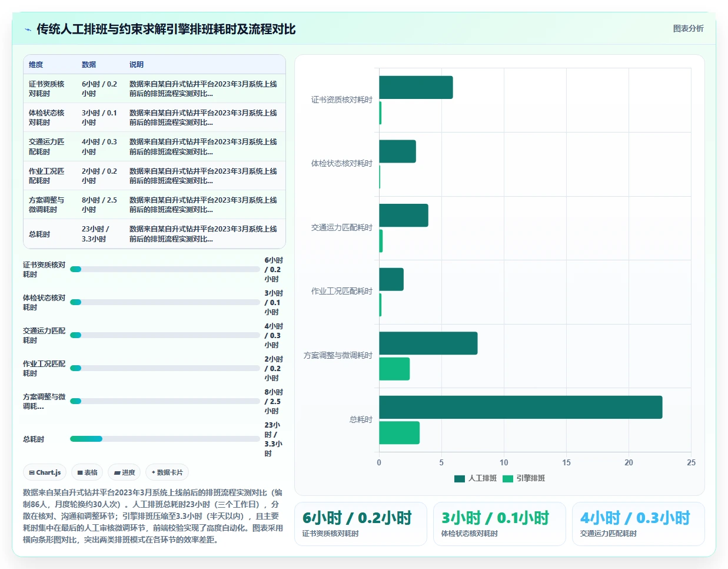Viewport: 728px width, 569px height.
Task: Click the 方案调整与微调耗时 progress bar
Action: (165, 401)
